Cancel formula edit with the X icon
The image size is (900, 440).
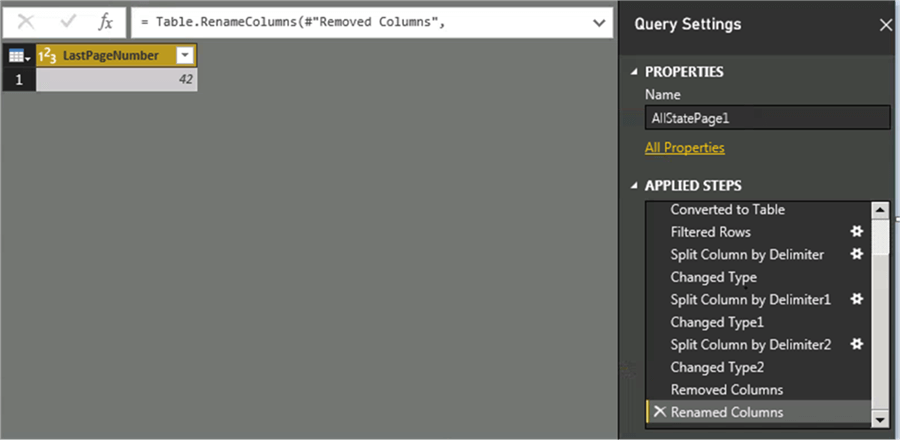(26, 23)
